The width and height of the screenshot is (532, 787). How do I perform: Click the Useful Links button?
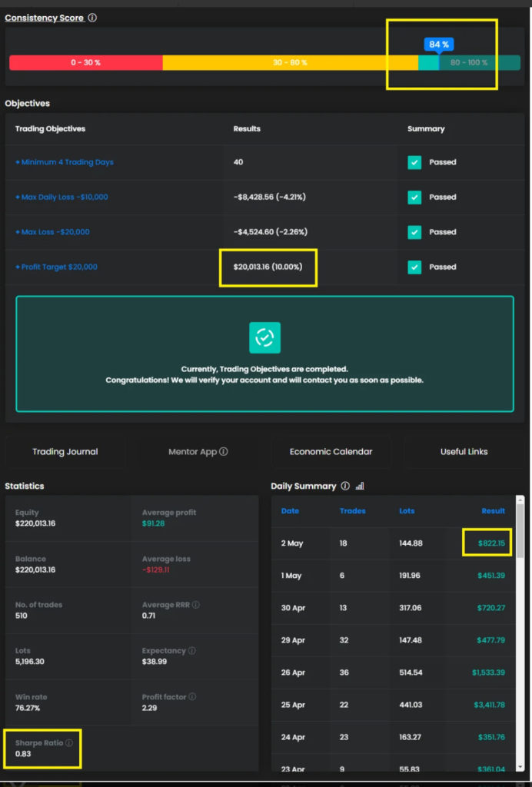coord(464,452)
